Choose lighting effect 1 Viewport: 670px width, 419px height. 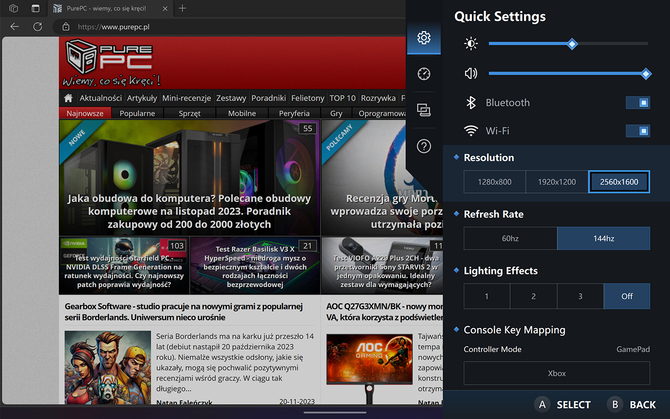click(487, 296)
